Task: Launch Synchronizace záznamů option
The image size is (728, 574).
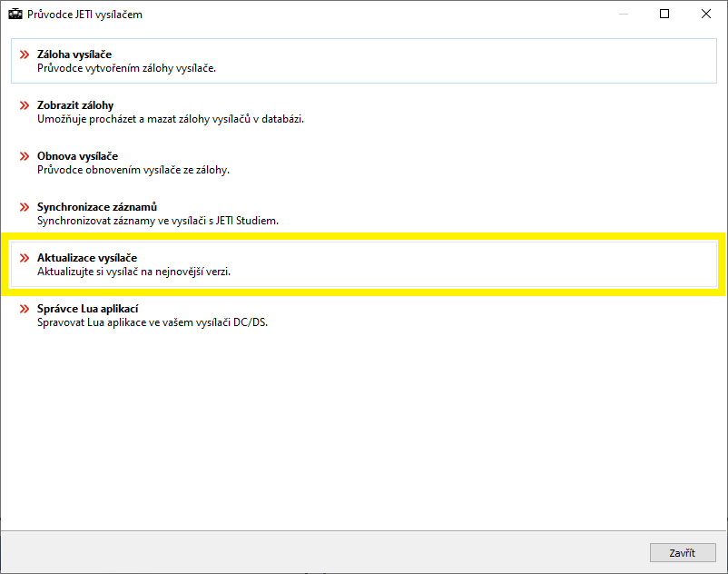Action: coord(364,213)
